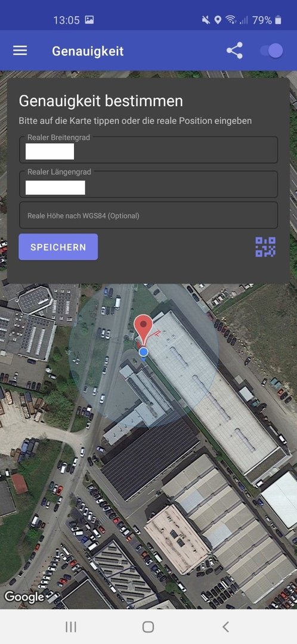This screenshot has height=644, width=297.
Task: Tap Android home navigation button
Action: (x=148, y=626)
